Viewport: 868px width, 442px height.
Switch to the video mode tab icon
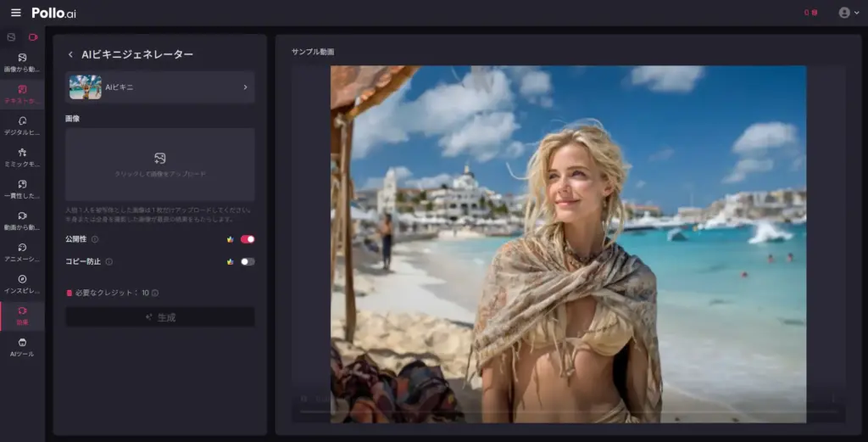pyautogui.click(x=33, y=37)
